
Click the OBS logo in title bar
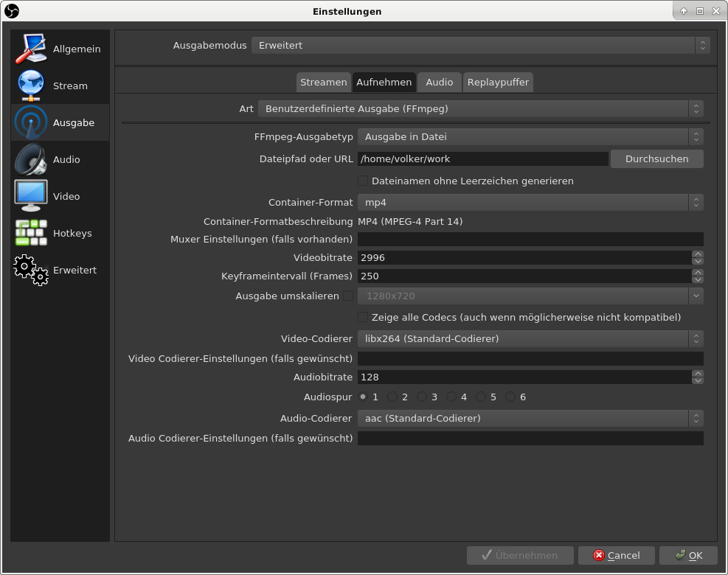(12, 11)
